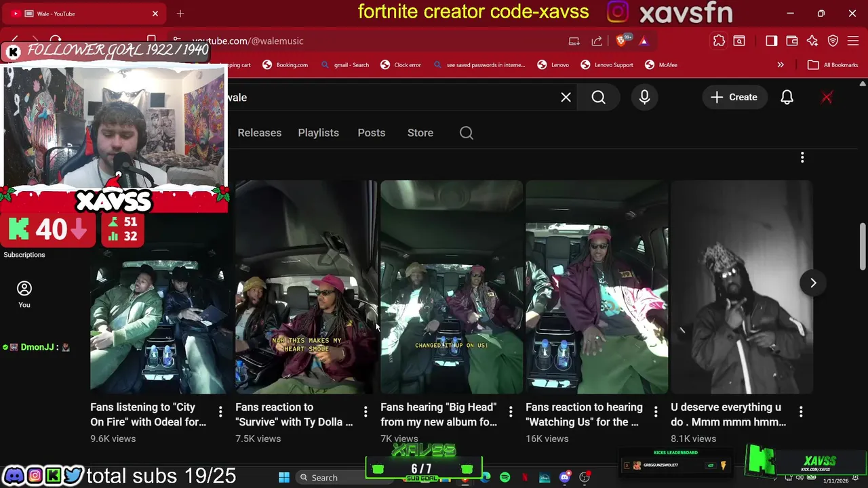Open Brave Rewards triangle icon
This screenshot has width=868, height=488.
(x=644, y=41)
